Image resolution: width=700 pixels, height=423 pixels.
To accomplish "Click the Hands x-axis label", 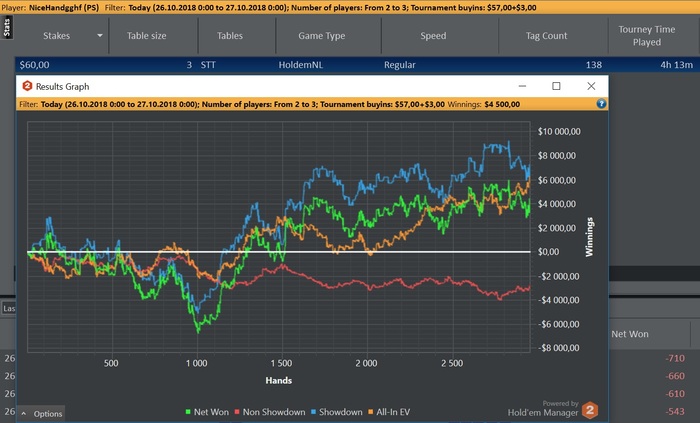I will (279, 381).
